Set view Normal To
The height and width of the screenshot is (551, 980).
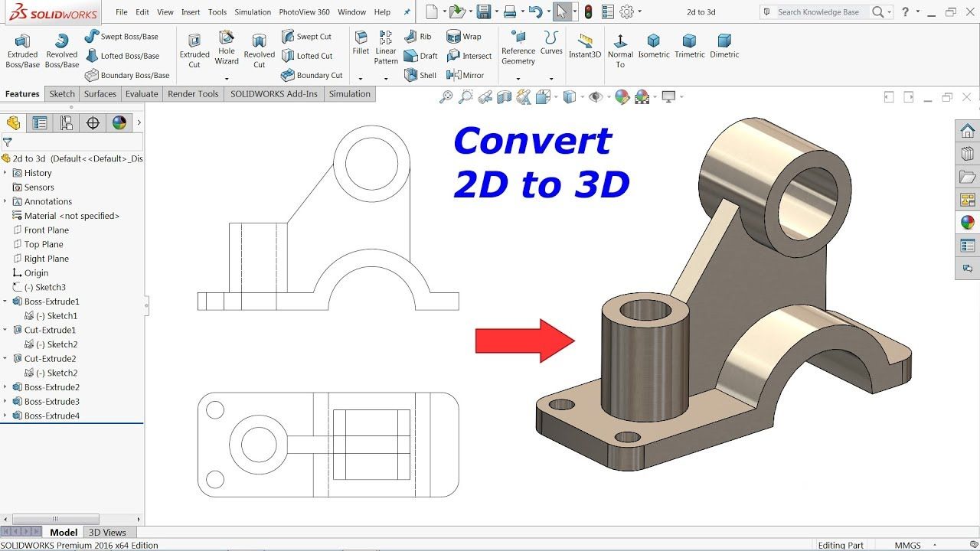(x=620, y=51)
